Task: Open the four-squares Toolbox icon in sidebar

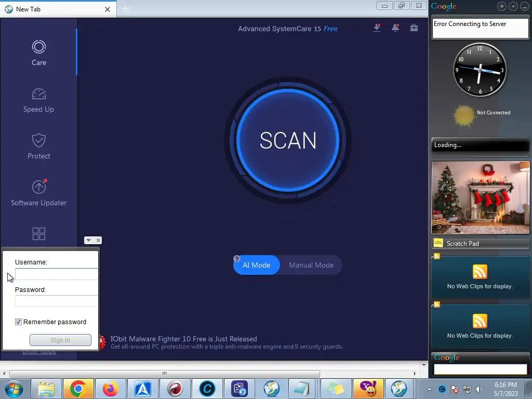Action: [x=38, y=234]
